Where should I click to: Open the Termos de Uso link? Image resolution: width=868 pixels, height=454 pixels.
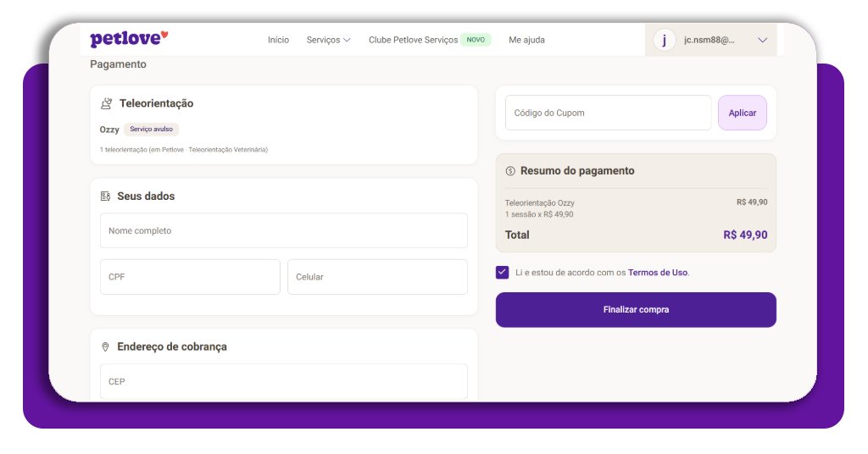point(658,273)
